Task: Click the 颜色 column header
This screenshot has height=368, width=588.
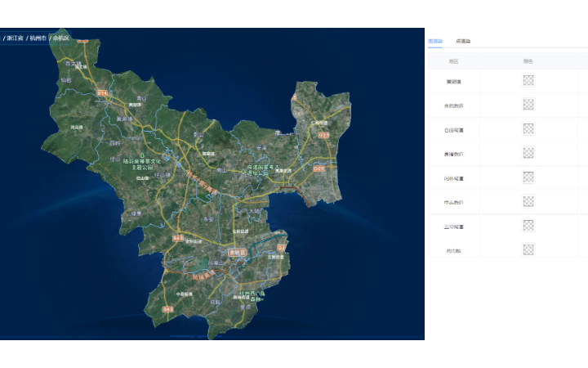Action: coord(528,61)
